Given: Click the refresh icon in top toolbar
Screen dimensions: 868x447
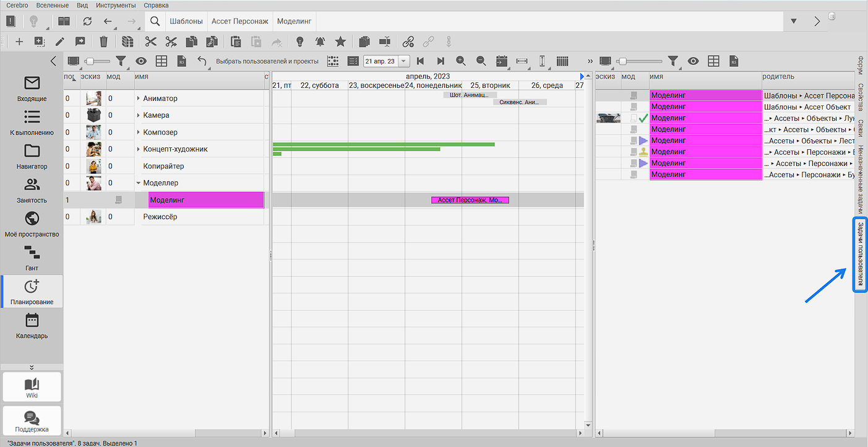Looking at the screenshot, I should pyautogui.click(x=87, y=21).
